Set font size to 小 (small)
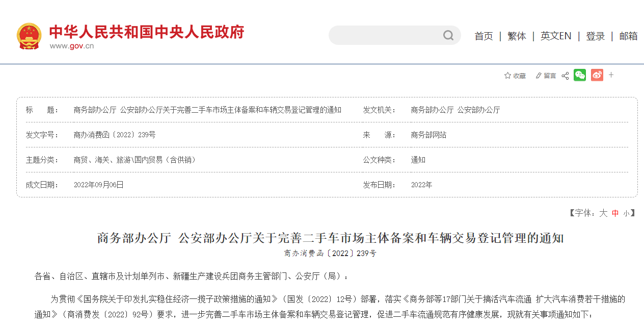 (x=626, y=213)
